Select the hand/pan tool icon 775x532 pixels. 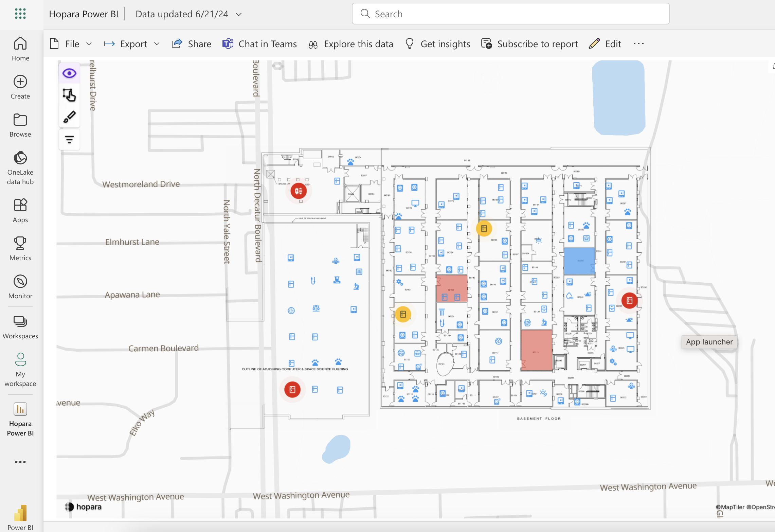tap(69, 95)
